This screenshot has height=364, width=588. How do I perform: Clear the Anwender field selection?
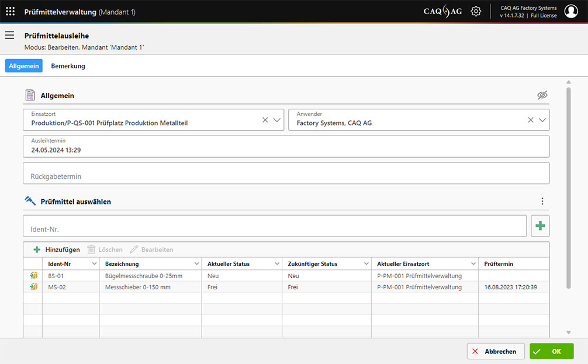(531, 120)
